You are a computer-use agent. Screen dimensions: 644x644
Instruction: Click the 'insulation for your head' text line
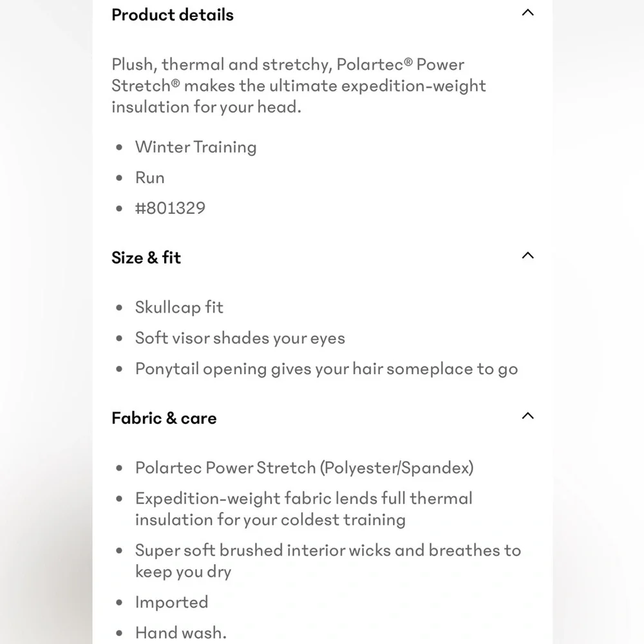[206, 106]
